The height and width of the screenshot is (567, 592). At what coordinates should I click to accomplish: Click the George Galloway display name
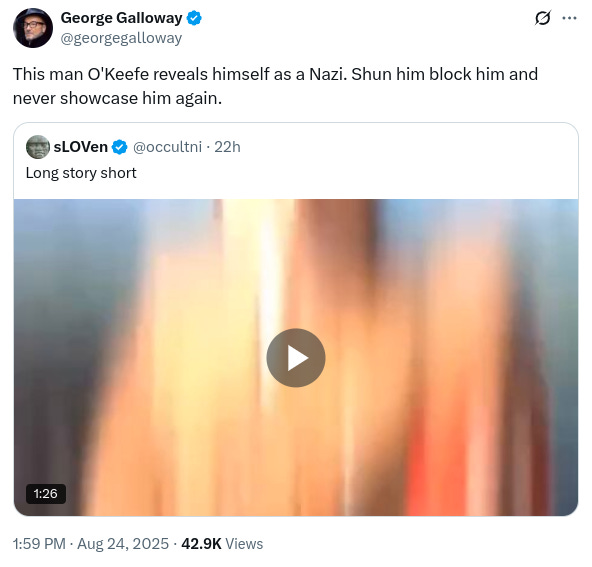(x=122, y=18)
